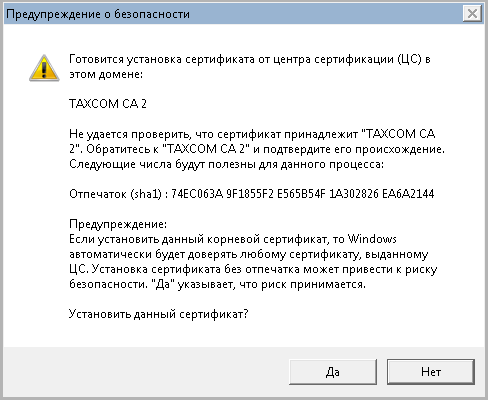Viewport: 488px width, 400px height.
Task: Select final fingerprint block EA6A2144
Action: pyautogui.click(x=408, y=194)
